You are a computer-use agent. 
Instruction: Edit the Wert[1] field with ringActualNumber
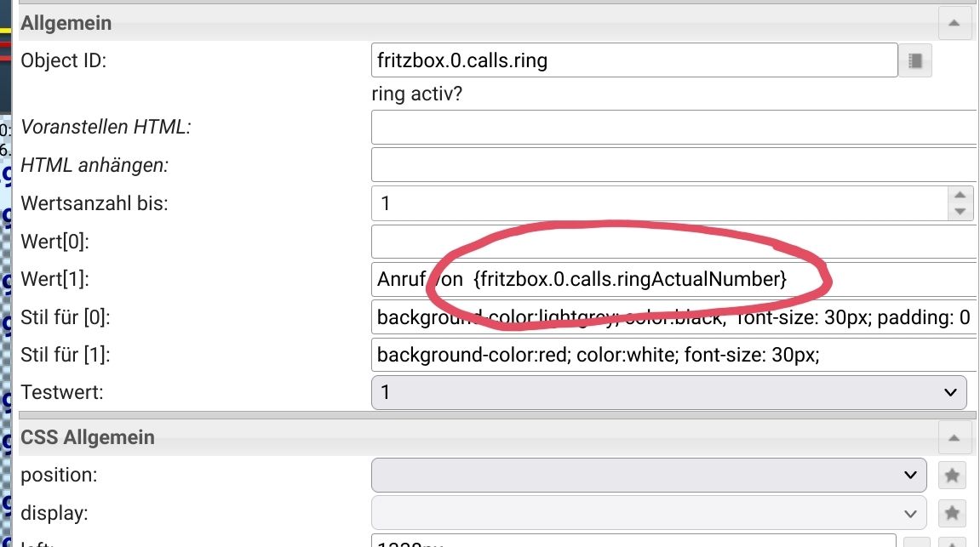click(x=673, y=279)
